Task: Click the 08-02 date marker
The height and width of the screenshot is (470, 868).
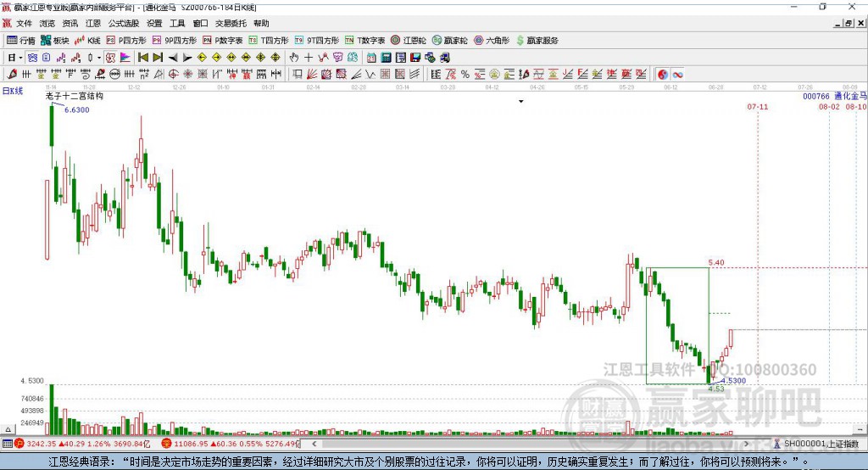Action: click(x=829, y=106)
